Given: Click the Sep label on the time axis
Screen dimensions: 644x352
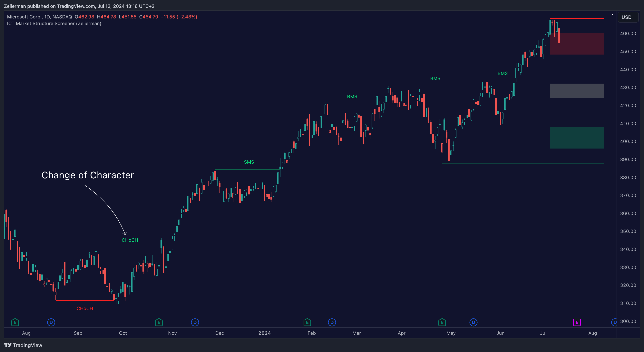Looking at the screenshot, I should pos(78,333).
